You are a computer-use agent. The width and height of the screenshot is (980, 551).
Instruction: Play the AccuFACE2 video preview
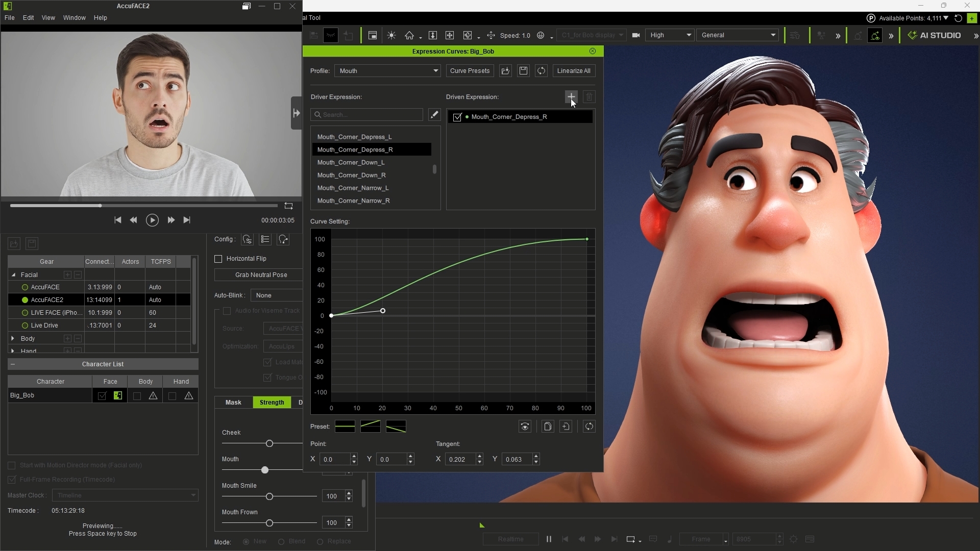[152, 220]
